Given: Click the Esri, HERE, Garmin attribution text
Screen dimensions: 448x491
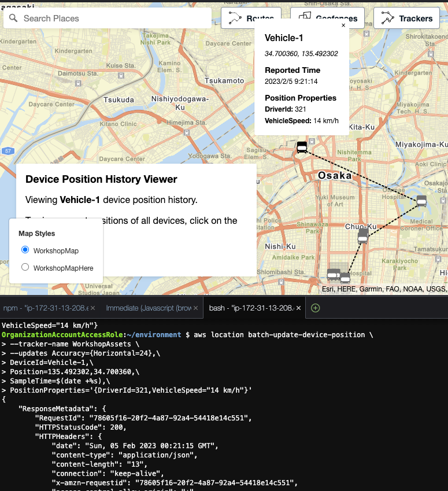Looking at the screenshot, I should pyautogui.click(x=384, y=289).
